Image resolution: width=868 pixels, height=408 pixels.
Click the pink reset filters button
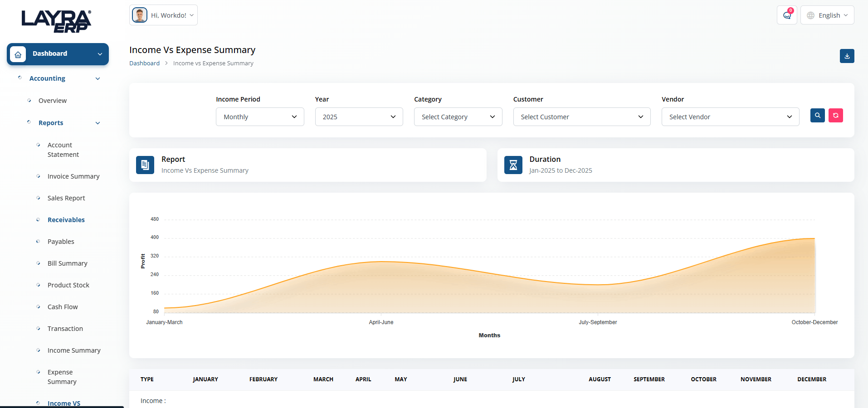(835, 116)
